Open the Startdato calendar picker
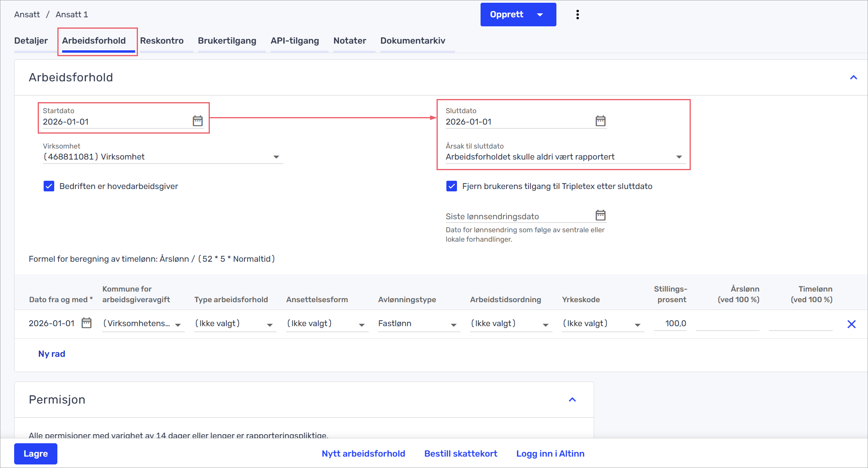The width and height of the screenshot is (868, 468). (198, 121)
